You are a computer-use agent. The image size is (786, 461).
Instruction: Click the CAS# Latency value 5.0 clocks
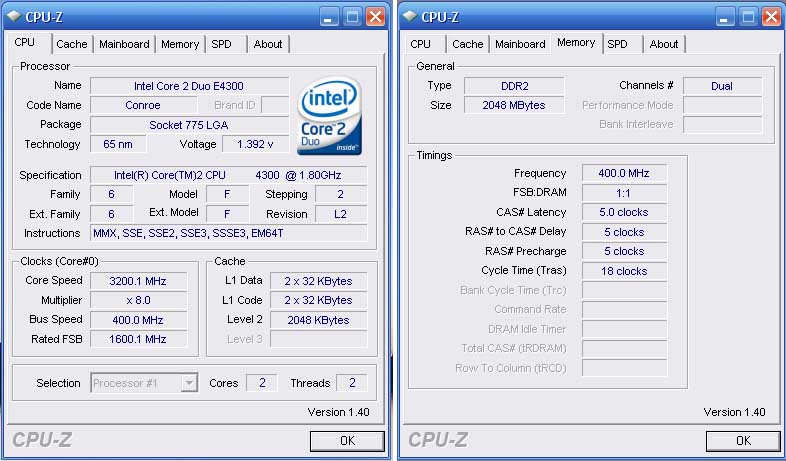(624, 212)
